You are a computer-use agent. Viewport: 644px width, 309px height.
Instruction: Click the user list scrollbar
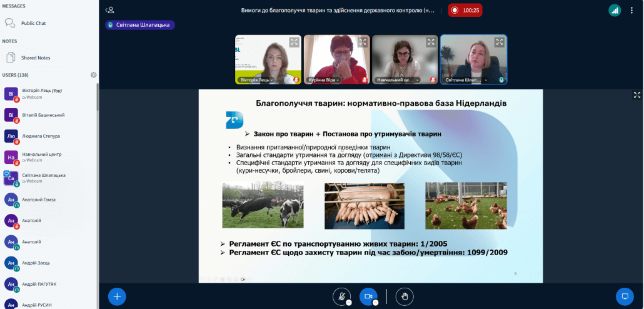[97, 188]
